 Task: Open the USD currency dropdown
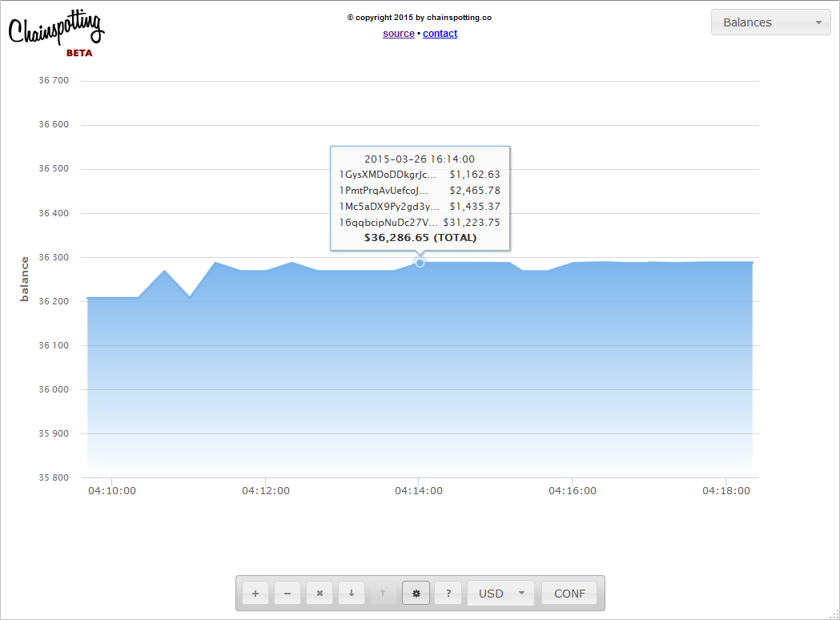pyautogui.click(x=500, y=594)
